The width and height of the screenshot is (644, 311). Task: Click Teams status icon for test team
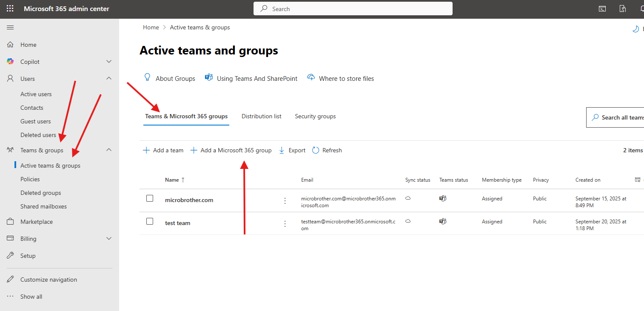click(x=443, y=221)
